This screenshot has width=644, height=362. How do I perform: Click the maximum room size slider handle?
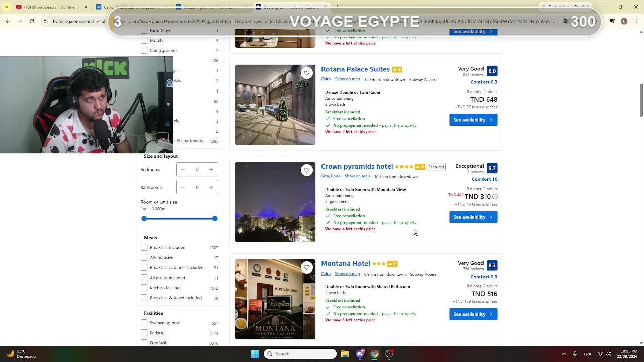215,219
